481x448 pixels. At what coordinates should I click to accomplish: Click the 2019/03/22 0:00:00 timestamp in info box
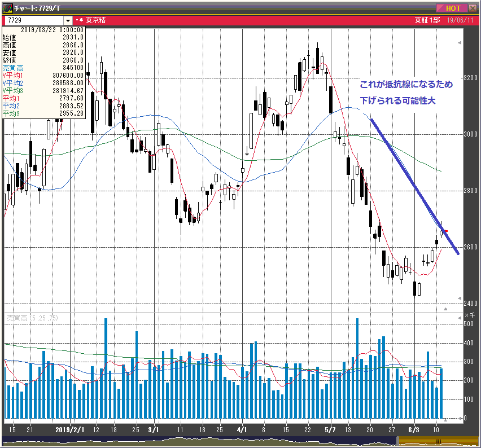pyautogui.click(x=52, y=30)
